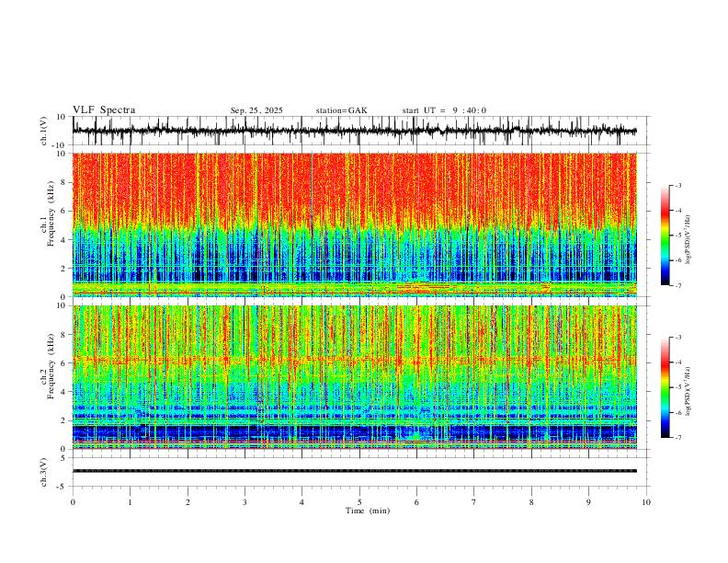Click the 'station=GAK' label

pyautogui.click(x=341, y=110)
